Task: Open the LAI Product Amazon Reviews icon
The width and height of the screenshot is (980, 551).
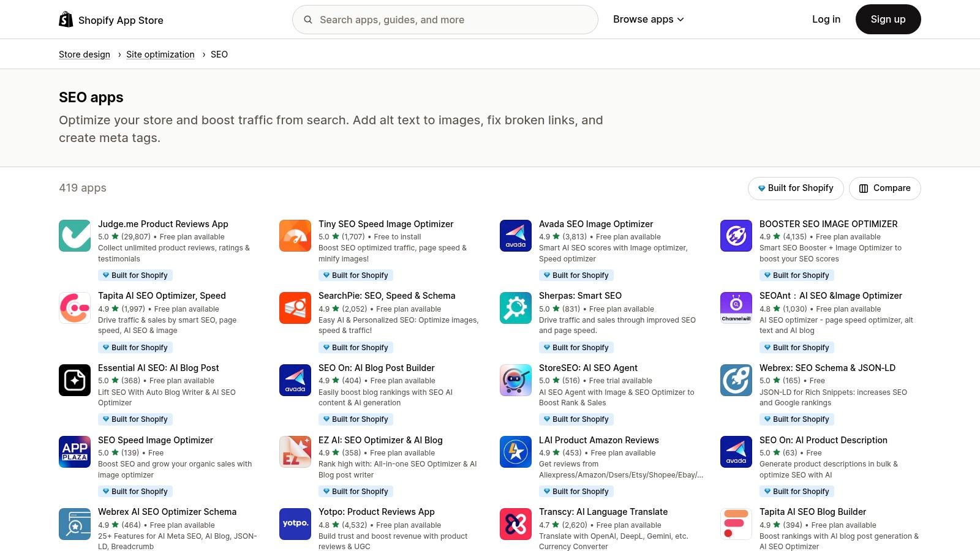Action: 516,452
